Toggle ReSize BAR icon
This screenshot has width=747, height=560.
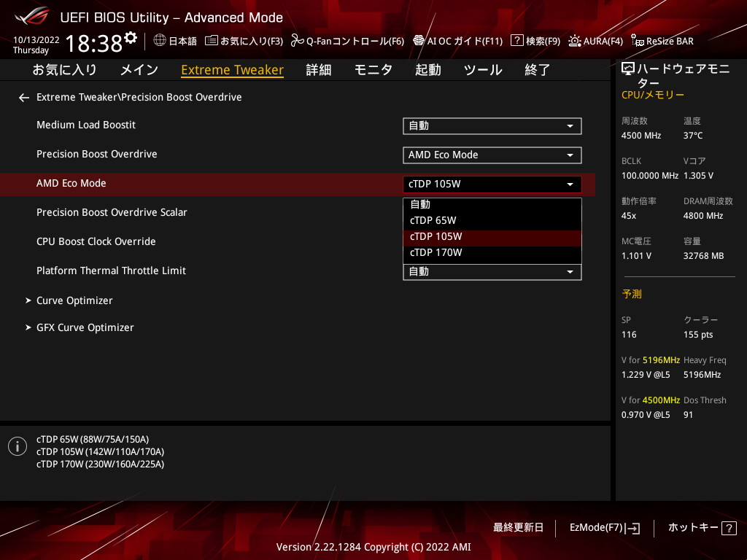(638, 41)
